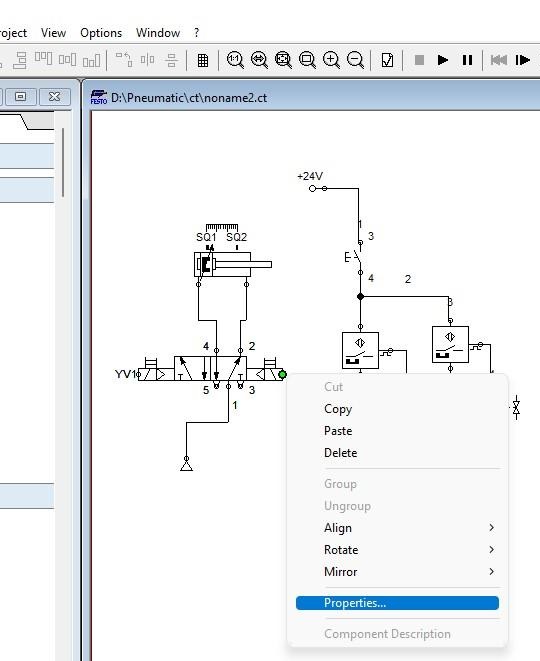Click the align bottom toolbar icon
This screenshot has height=661, width=540.
(x=91, y=60)
